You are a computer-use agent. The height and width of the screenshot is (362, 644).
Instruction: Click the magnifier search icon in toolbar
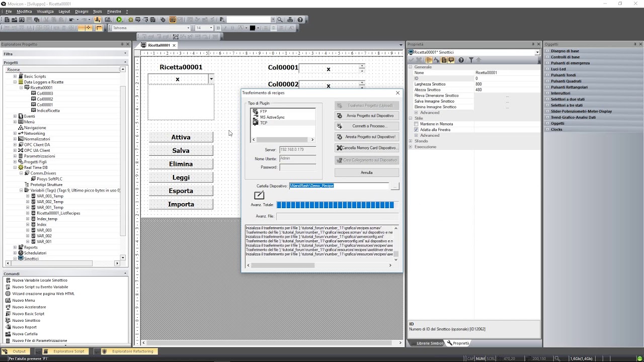pos(280,20)
